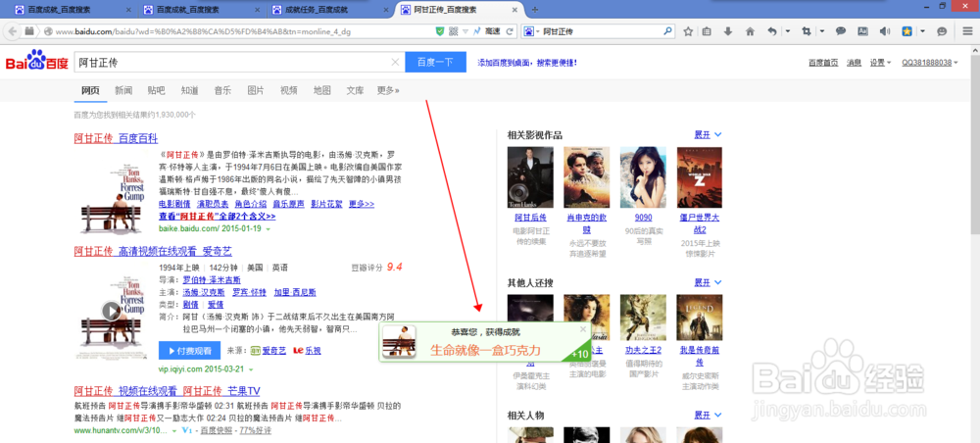980x443 pixels.
Task: Open search engine selector with paw icon
Action: 529,31
